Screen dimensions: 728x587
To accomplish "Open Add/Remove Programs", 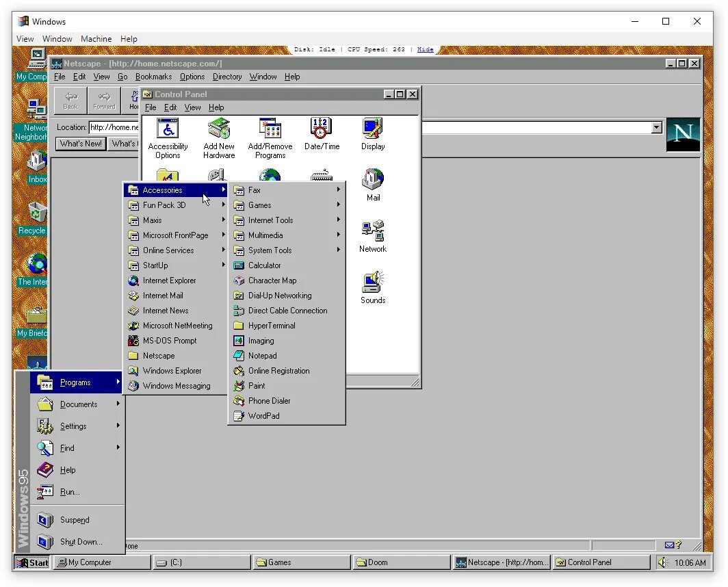I will [270, 130].
